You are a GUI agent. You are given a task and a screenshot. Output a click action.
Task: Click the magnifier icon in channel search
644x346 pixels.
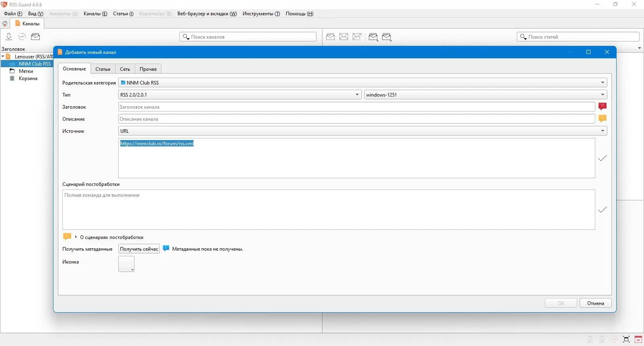tap(186, 37)
